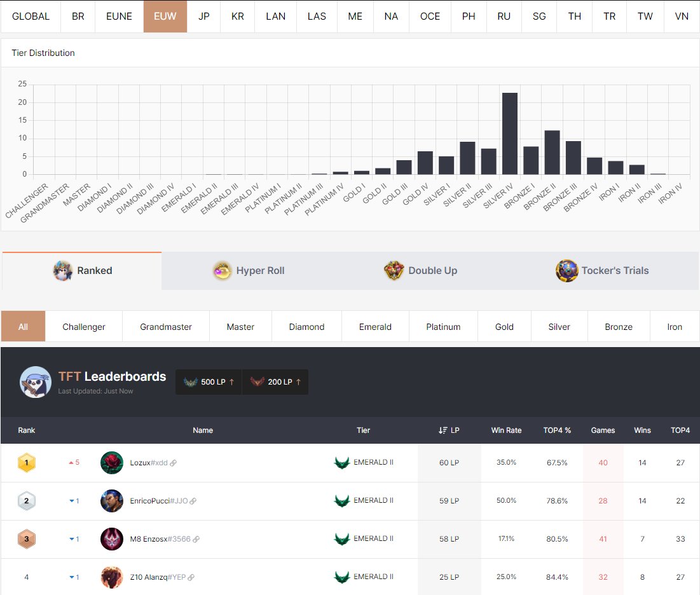Switch to the NA region tab
The height and width of the screenshot is (595, 700).
coord(391,17)
